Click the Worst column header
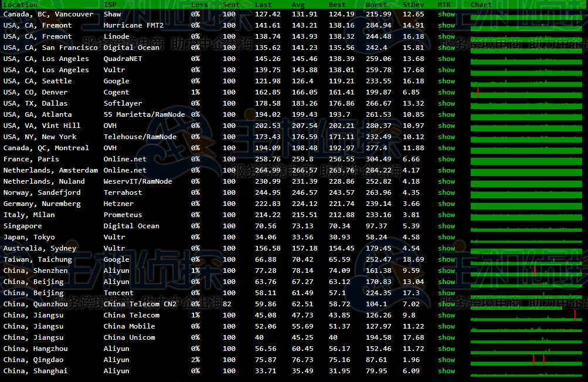The width and height of the screenshot is (588, 382). [376, 5]
